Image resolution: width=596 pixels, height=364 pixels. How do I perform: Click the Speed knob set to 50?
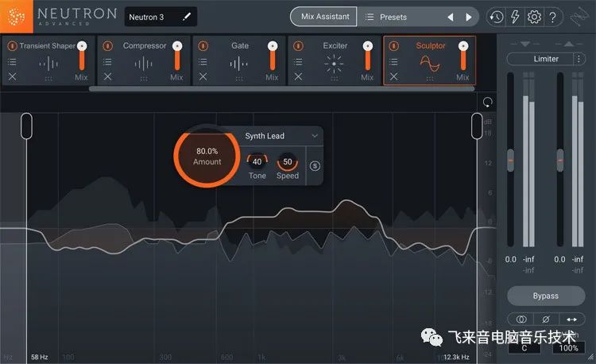pos(288,162)
